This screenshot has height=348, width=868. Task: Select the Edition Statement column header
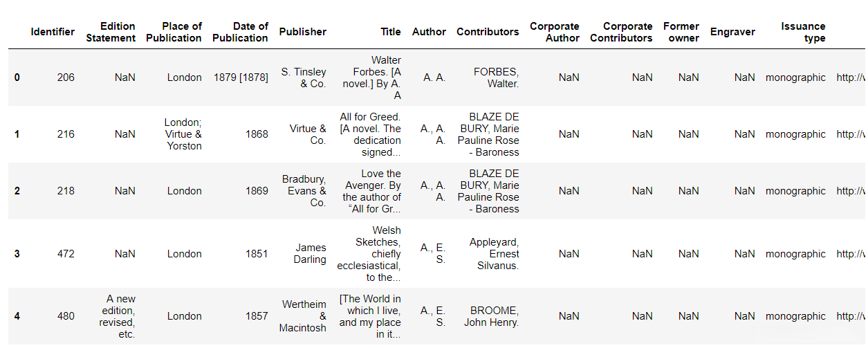pyautogui.click(x=111, y=32)
